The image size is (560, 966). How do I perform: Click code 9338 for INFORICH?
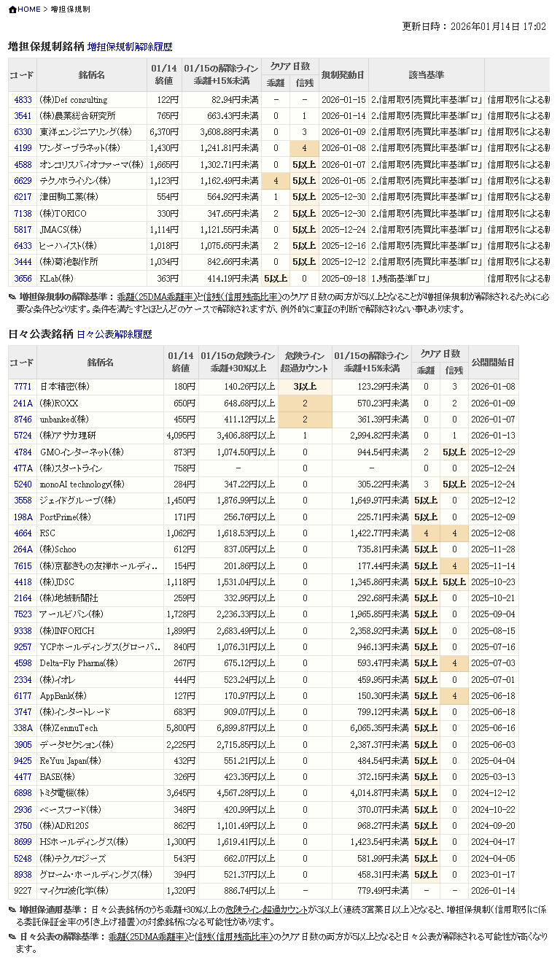[x=23, y=631]
